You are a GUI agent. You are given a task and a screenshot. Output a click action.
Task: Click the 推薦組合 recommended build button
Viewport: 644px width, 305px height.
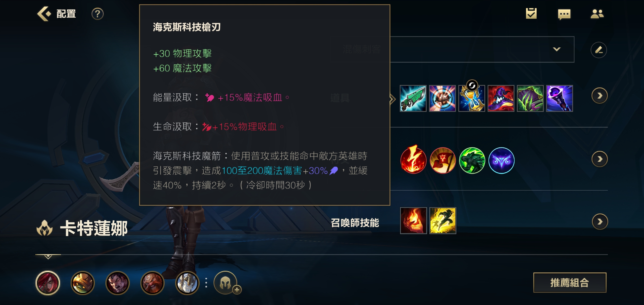[x=570, y=282]
